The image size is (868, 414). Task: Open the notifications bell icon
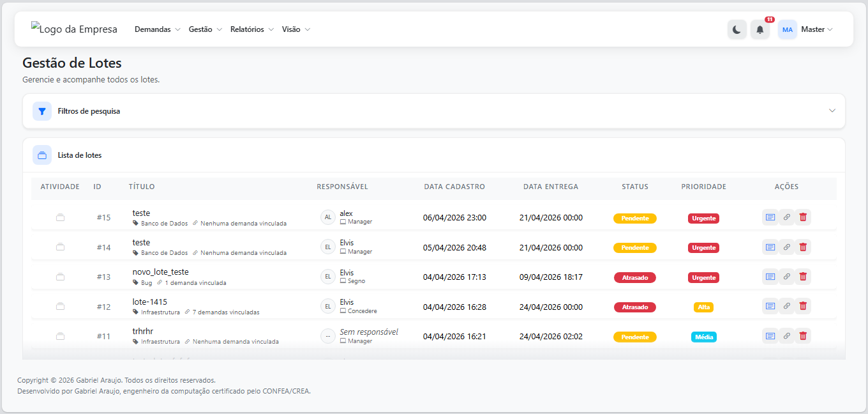click(759, 29)
